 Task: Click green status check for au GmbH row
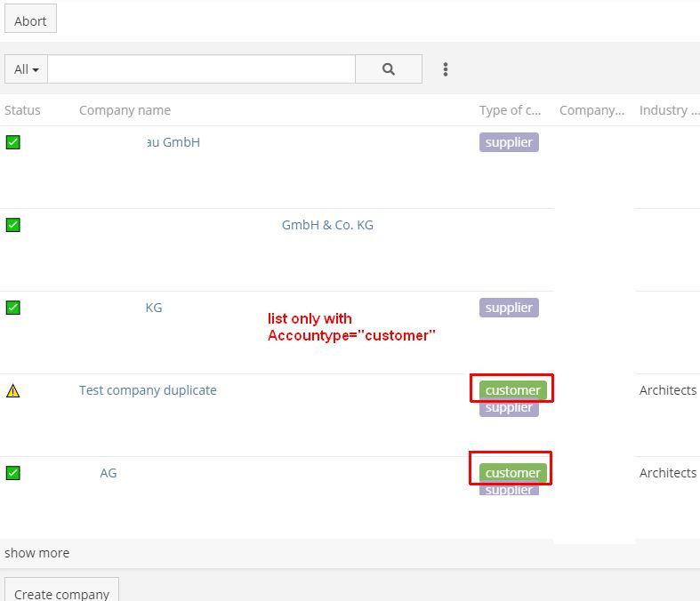[12, 142]
